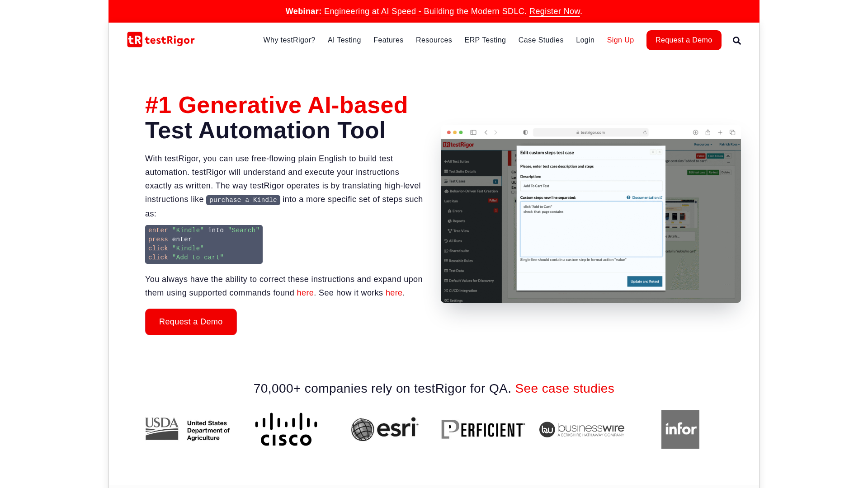Open the Resources dropdown in the app header
The height and width of the screenshot is (488, 868).
703,144
